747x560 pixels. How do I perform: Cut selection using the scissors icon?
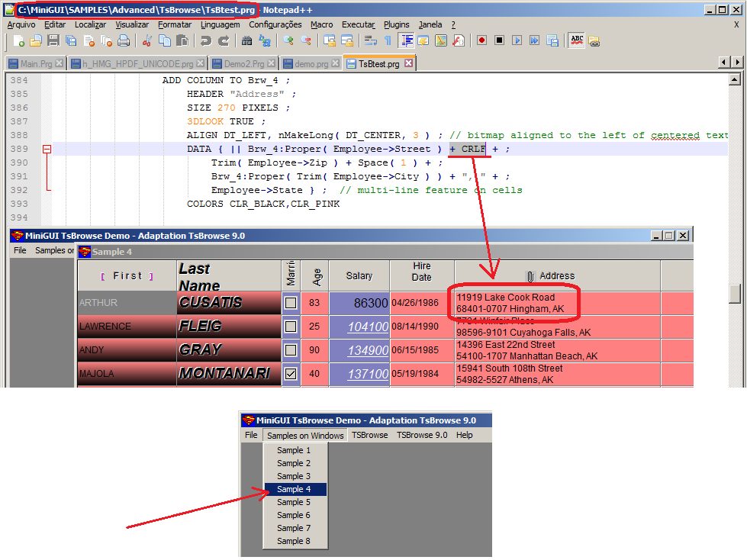click(147, 41)
